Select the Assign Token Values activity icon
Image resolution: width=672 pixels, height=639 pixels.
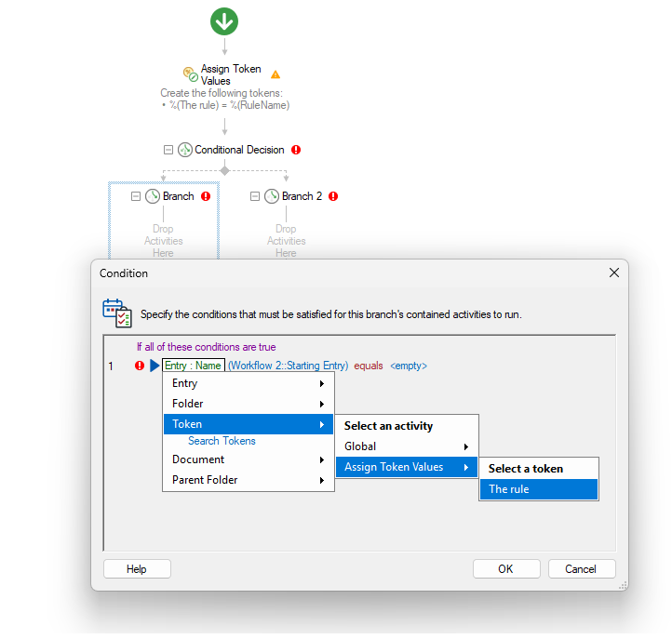click(190, 74)
